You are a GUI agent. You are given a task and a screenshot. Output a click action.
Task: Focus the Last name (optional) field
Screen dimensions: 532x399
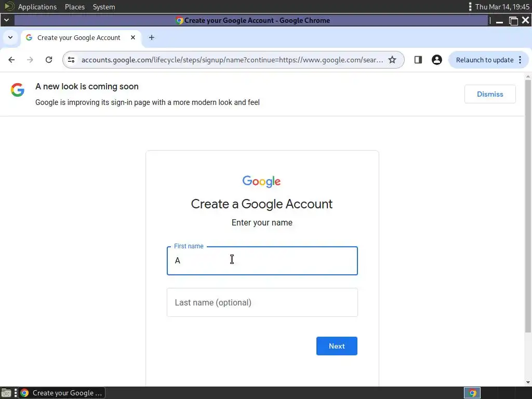(x=262, y=302)
